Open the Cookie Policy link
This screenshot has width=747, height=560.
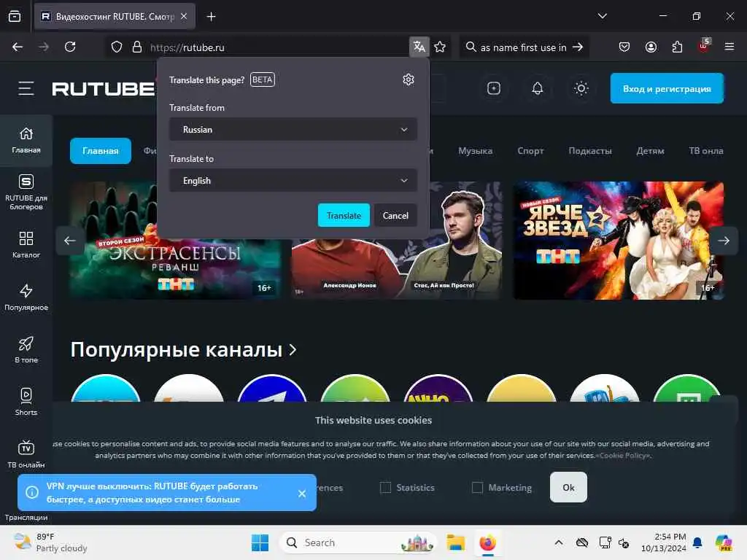(623, 456)
